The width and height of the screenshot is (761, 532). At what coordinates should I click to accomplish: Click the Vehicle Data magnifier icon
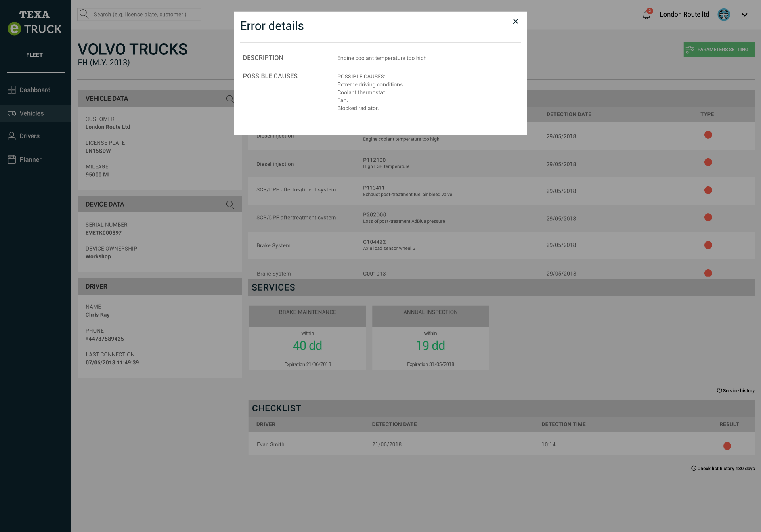coord(229,99)
